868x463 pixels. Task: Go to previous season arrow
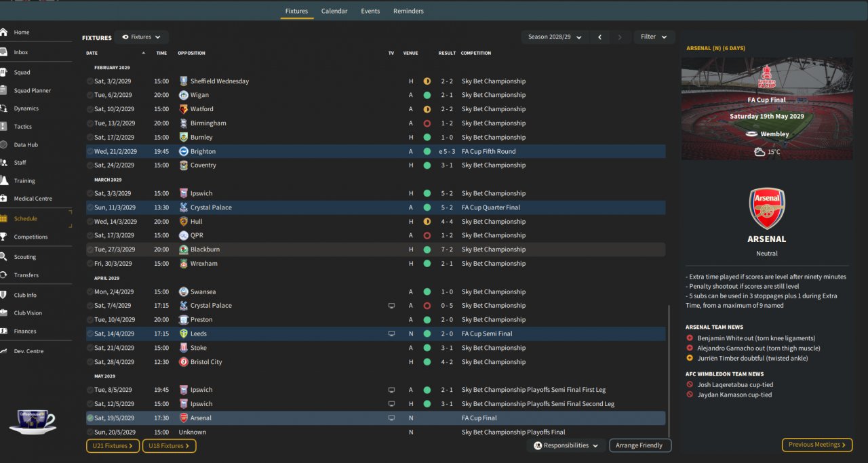click(x=599, y=37)
